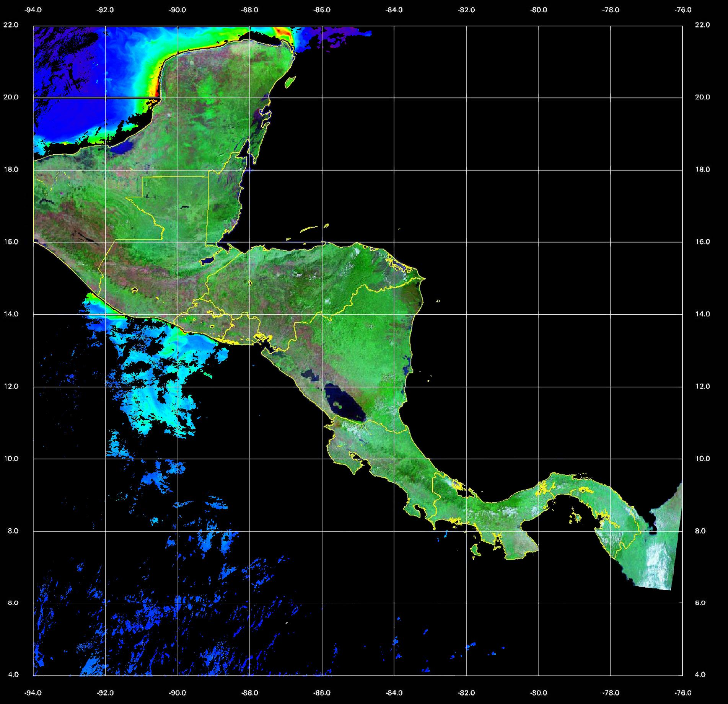Click the bottom axis label -84.0
728x704 pixels.
tap(394, 693)
